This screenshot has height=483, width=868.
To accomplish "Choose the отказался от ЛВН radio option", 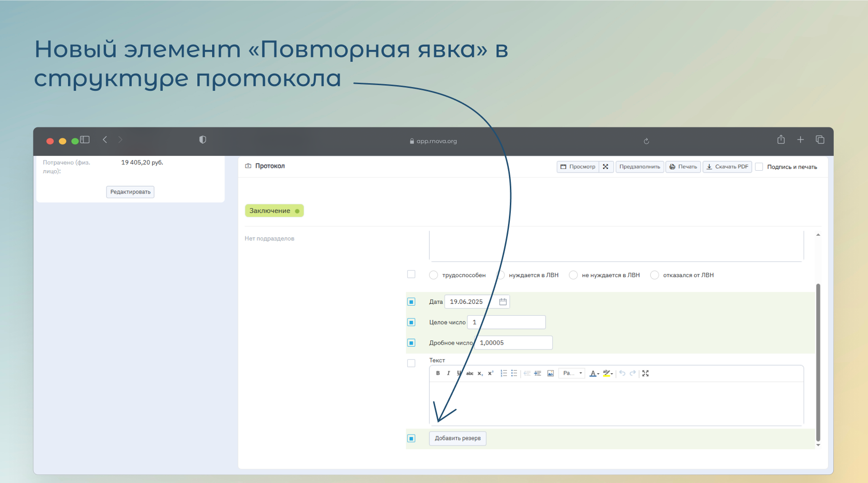I will click(654, 275).
